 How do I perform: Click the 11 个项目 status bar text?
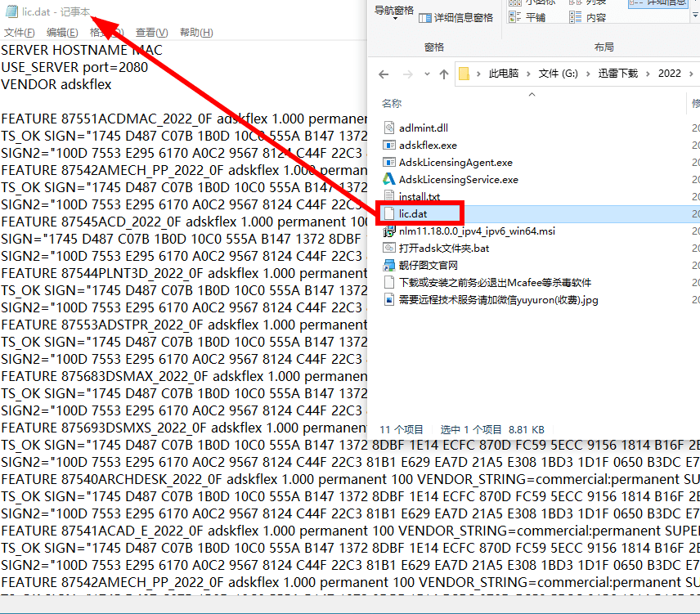point(402,430)
